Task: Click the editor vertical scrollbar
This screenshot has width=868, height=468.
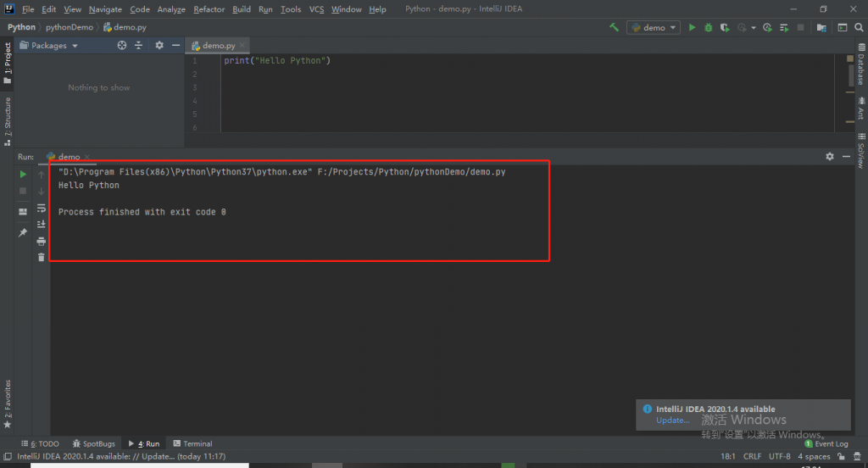Action: point(850,75)
